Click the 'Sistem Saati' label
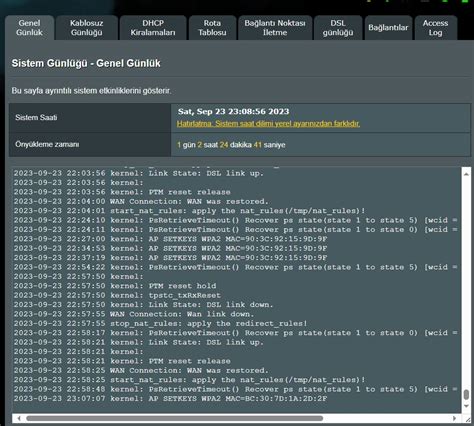 [x=36, y=117]
